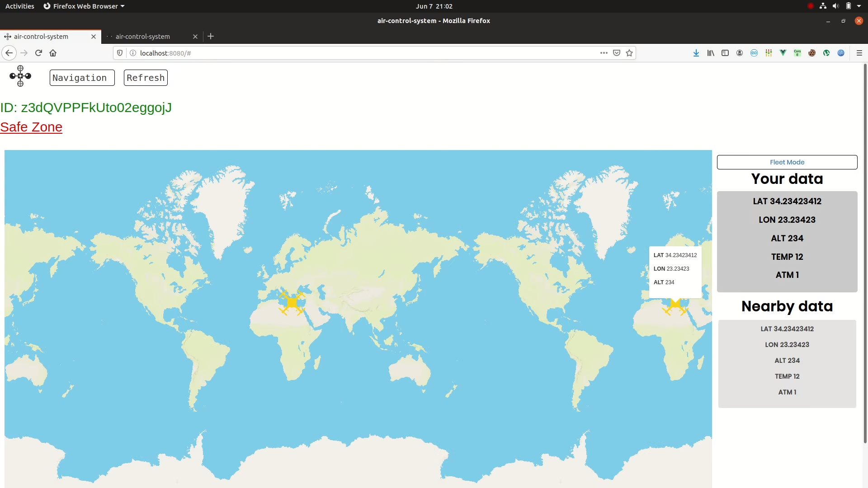Screen dimensions: 868x488
Task: Open the Safe Zone link
Action: point(31,127)
